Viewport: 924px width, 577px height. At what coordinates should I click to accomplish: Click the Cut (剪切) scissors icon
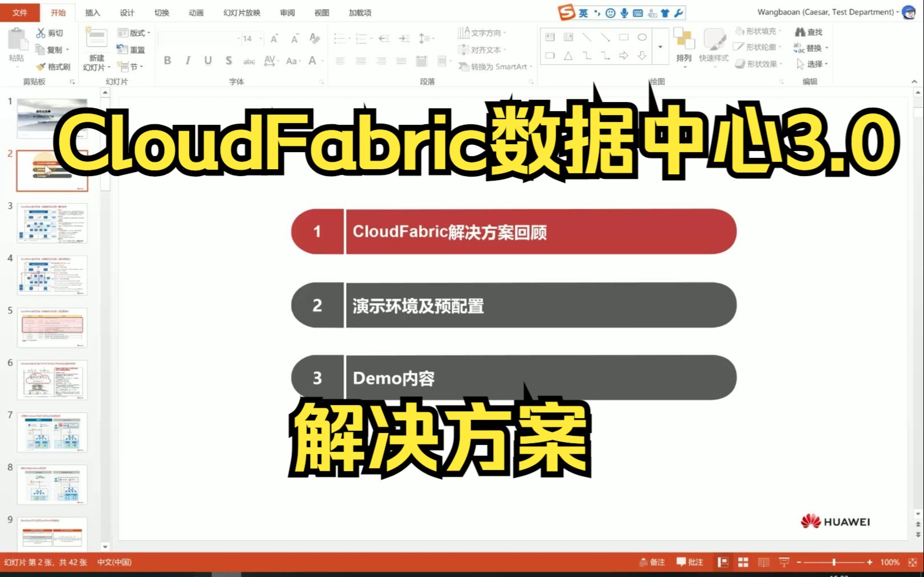(x=41, y=33)
